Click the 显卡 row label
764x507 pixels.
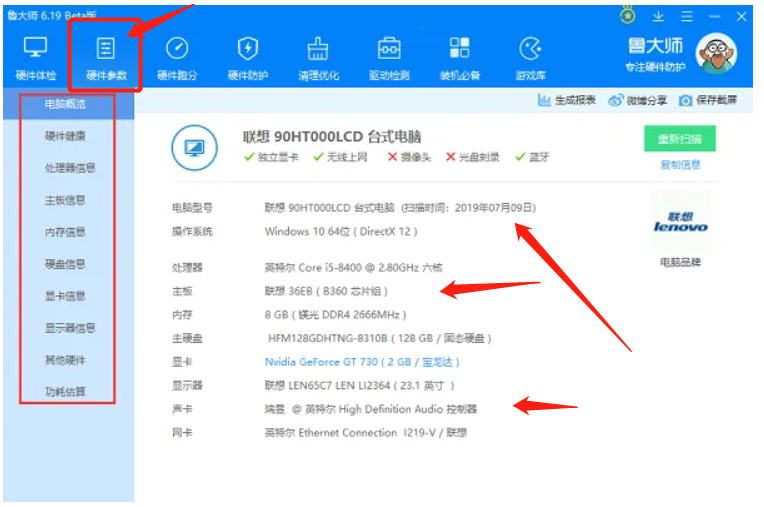tap(182, 362)
